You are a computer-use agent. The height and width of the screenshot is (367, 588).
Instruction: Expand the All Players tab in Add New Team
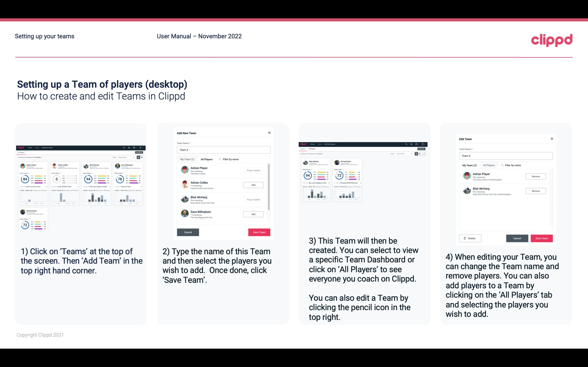[207, 159]
